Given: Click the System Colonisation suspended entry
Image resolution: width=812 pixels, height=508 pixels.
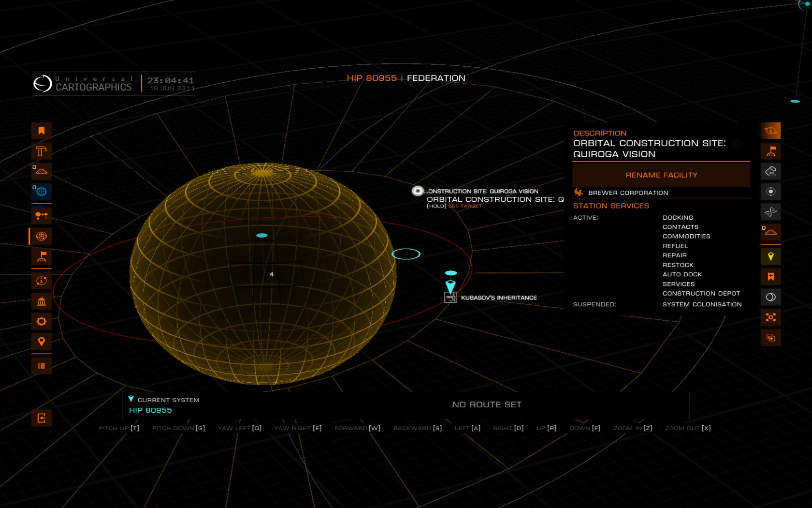Looking at the screenshot, I should [x=702, y=304].
